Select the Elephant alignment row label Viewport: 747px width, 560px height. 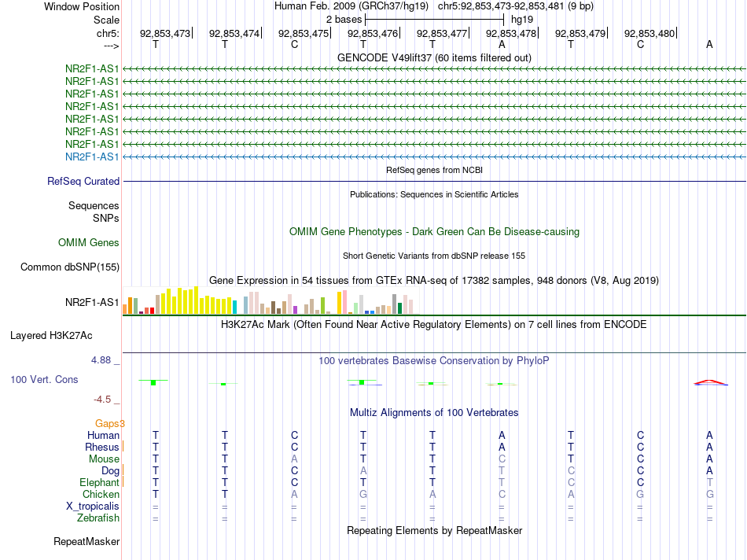pyautogui.click(x=99, y=482)
